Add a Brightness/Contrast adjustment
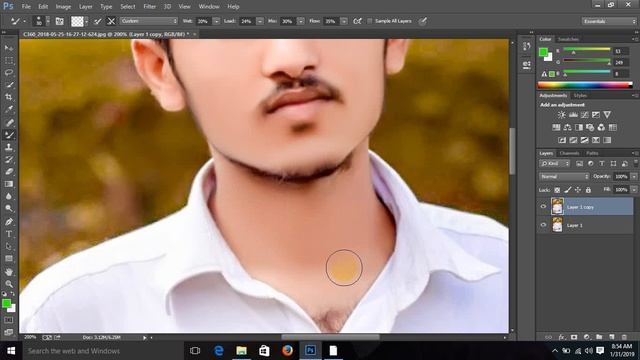Screen dimensions: 640x360 click(x=562, y=115)
